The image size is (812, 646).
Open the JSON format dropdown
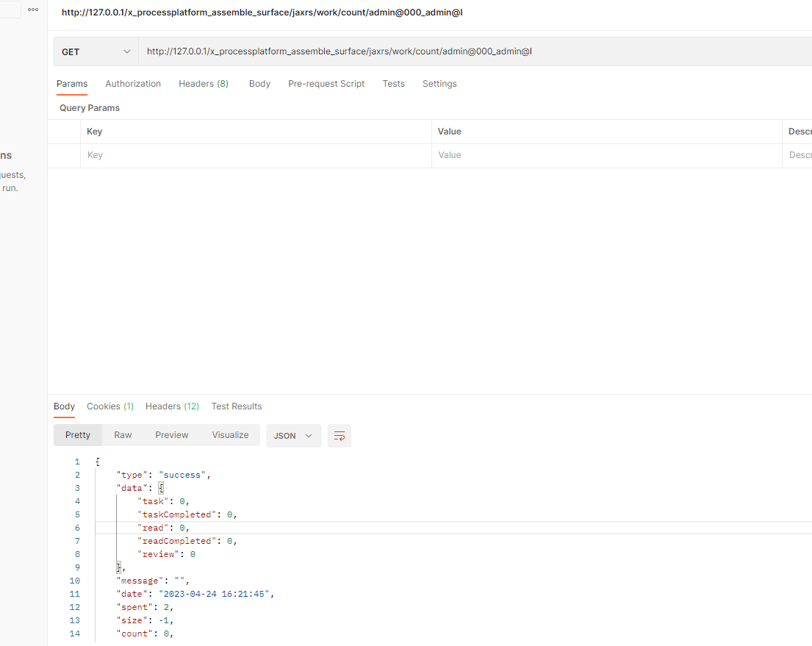coord(293,436)
